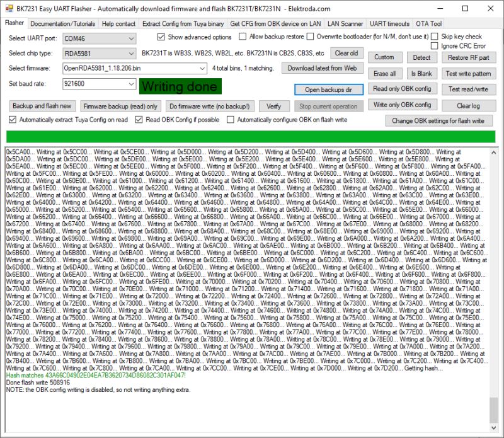This screenshot has height=438, width=504.
Task: Click the log scrollbar up arrow
Action: (493, 153)
